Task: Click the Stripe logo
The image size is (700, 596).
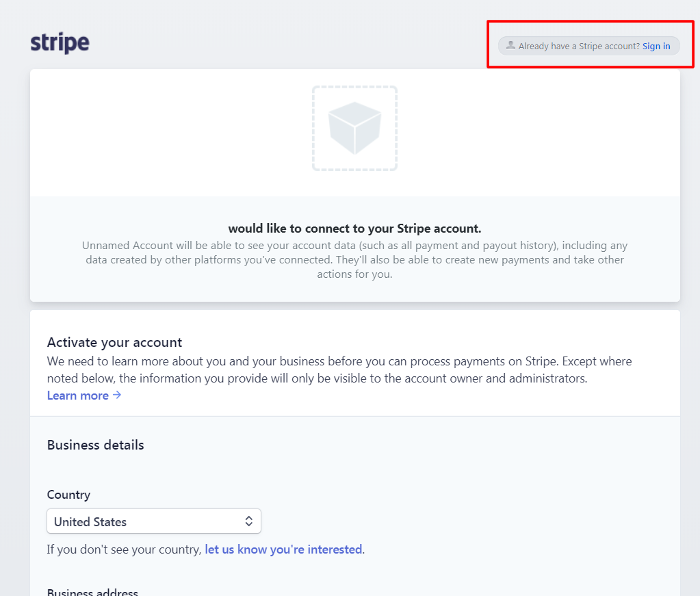Action: 60,43
